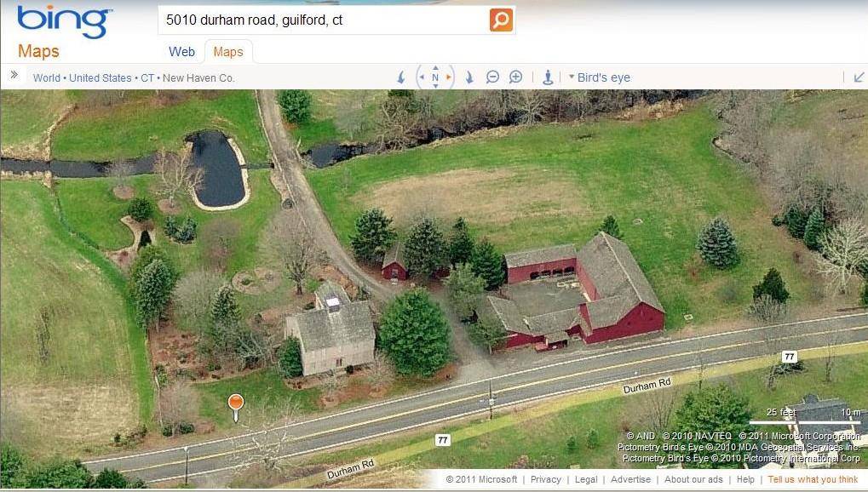Screen dimensions: 868x492
Task: Select the Maps tab
Action: (x=228, y=52)
